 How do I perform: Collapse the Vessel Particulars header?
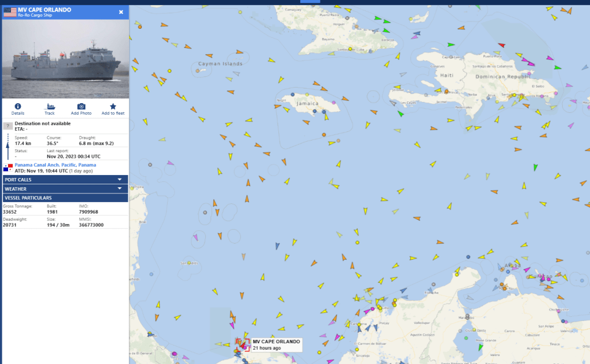pos(65,198)
